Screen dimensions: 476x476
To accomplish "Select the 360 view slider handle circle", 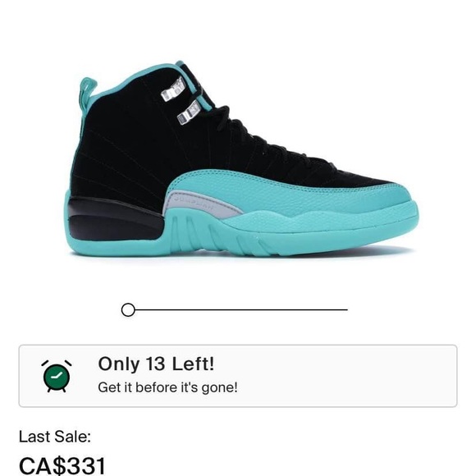I will click(128, 309).
